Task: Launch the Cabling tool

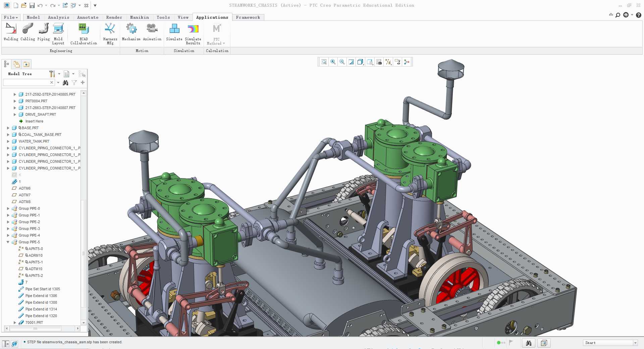Action: pyautogui.click(x=28, y=32)
